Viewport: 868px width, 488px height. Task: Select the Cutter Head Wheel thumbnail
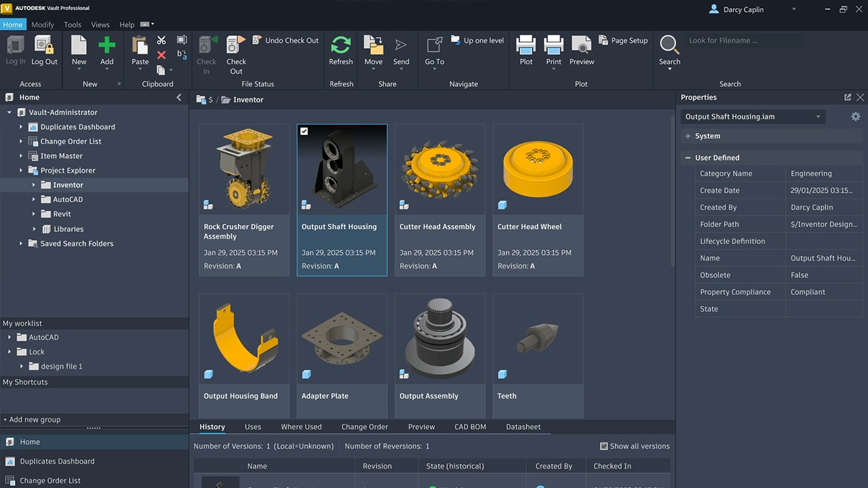click(538, 169)
